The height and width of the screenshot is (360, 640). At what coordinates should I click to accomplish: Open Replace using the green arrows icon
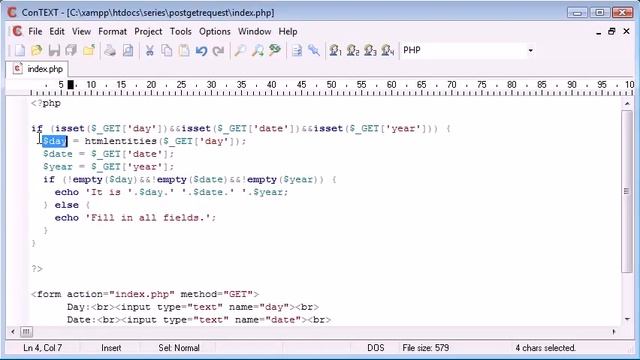275,51
